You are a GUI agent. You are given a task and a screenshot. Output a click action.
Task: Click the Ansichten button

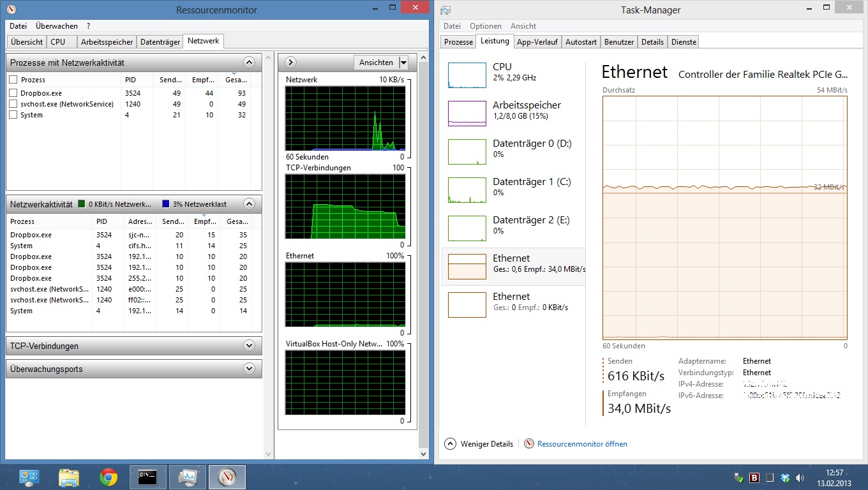click(376, 63)
